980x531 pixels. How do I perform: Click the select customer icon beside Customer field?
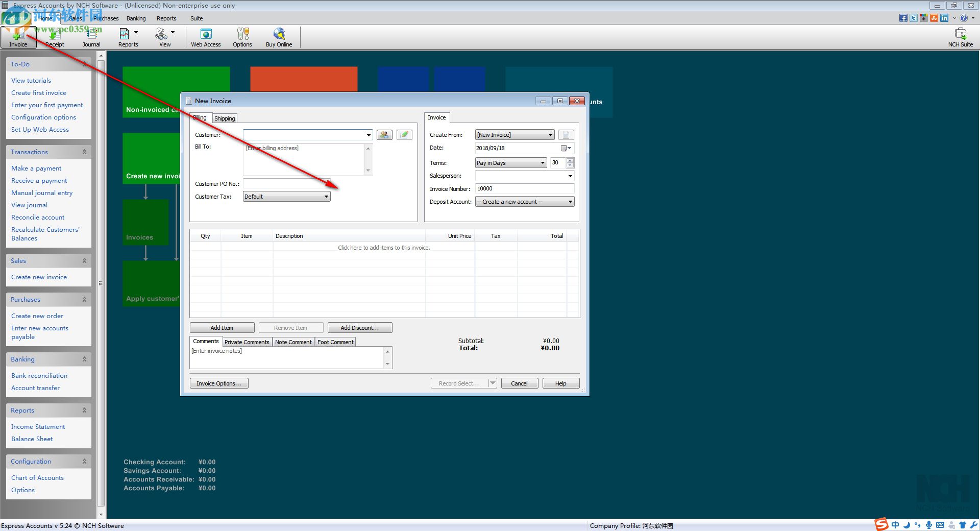[384, 134]
